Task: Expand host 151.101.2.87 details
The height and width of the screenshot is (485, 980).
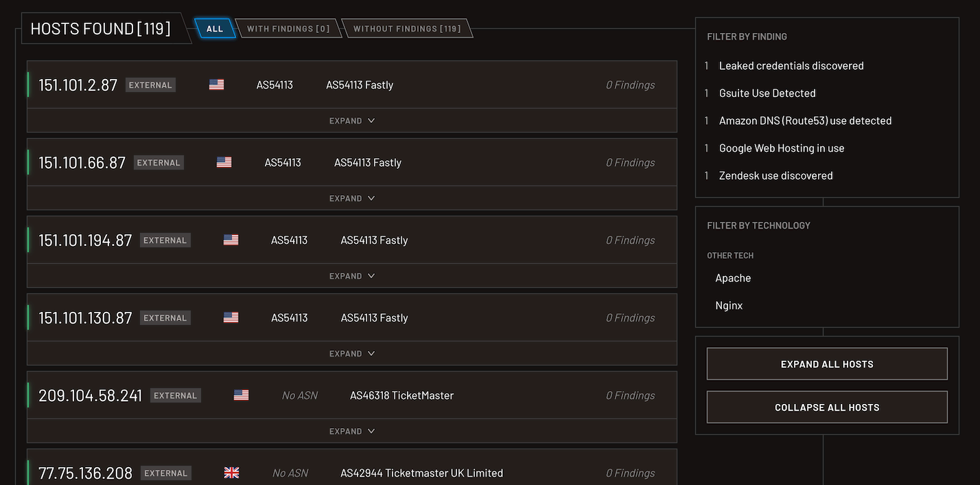Action: click(351, 121)
